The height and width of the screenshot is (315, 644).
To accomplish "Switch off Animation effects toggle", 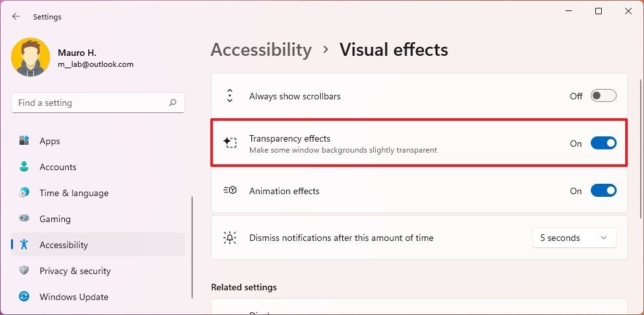I will pyautogui.click(x=603, y=190).
